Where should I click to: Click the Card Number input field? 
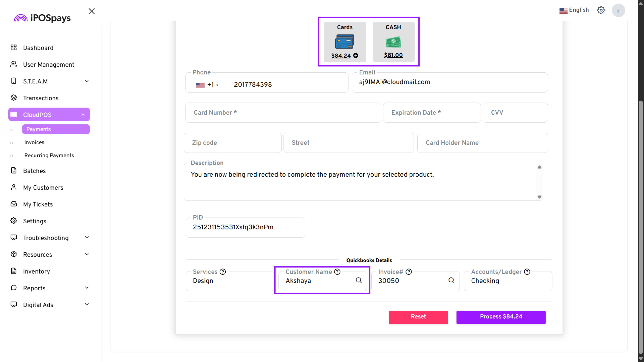click(x=283, y=113)
